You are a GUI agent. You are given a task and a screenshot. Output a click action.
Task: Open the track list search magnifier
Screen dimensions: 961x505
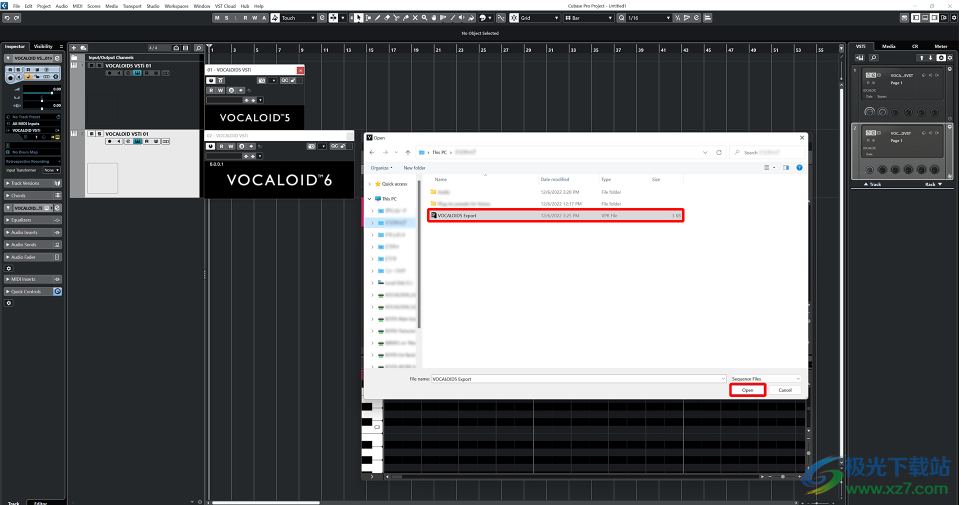click(x=198, y=48)
